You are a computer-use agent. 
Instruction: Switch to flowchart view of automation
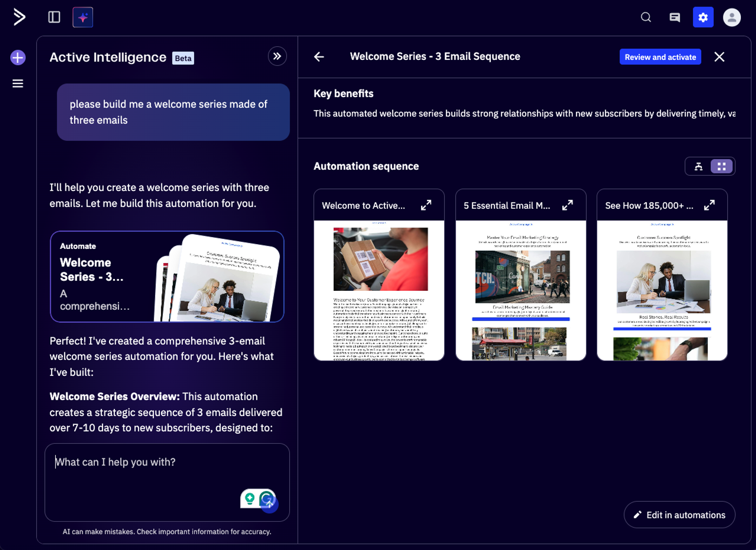click(698, 166)
